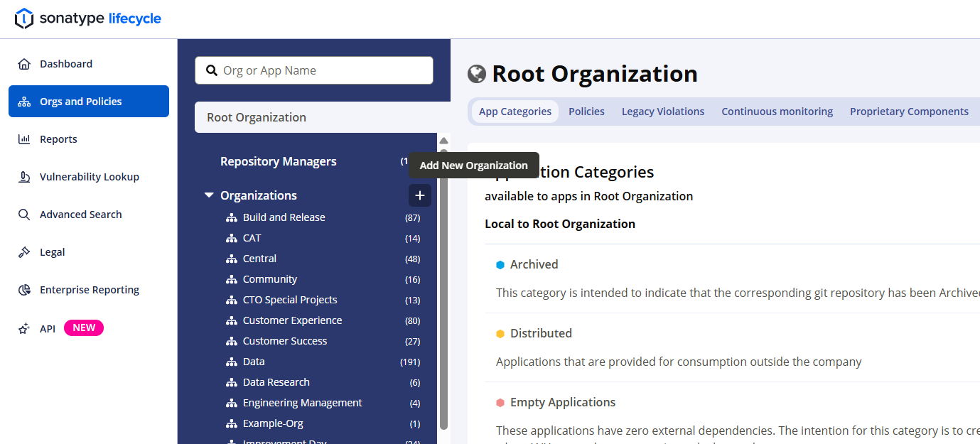Select the Customer Experience organization
The width and height of the screenshot is (980, 444).
click(292, 320)
